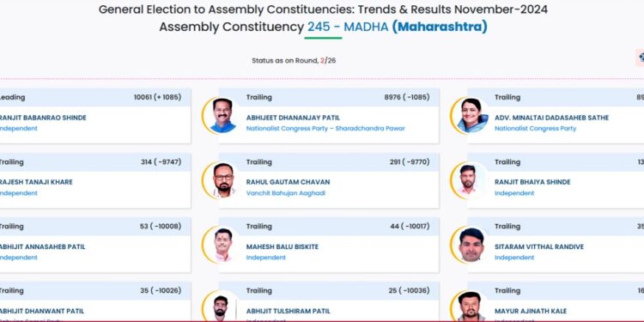Select Abhijit Annasaheb Patil's candidate name
Viewport: 644px width, 322px height.
(42, 246)
